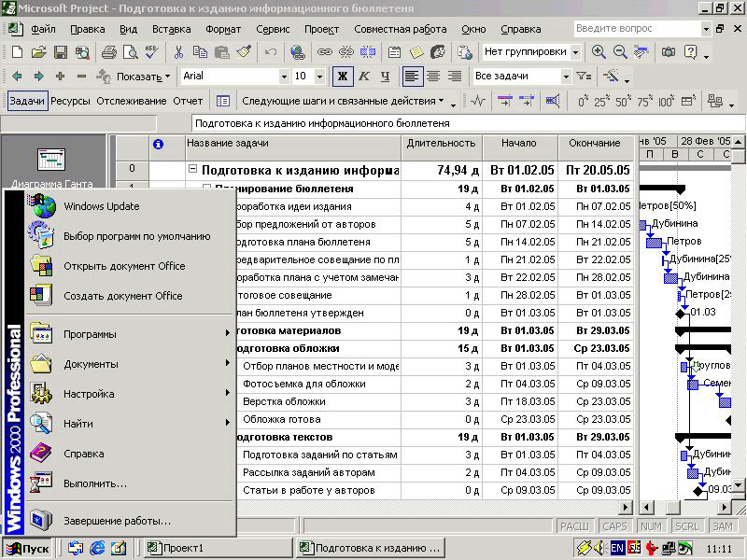Click the Save diskette icon
The width and height of the screenshot is (747, 560).
61,52
